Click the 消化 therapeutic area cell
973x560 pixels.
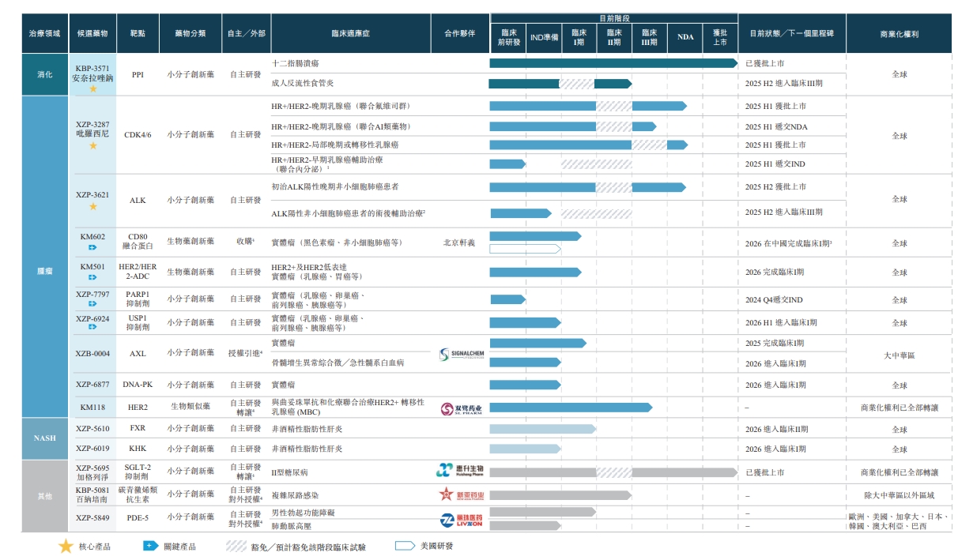(x=45, y=74)
